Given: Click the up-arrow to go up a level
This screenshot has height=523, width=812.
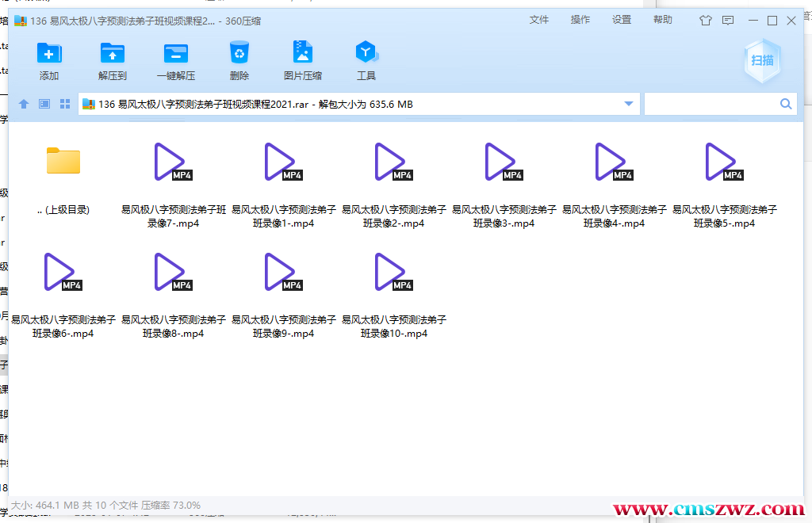Looking at the screenshot, I should [24, 103].
